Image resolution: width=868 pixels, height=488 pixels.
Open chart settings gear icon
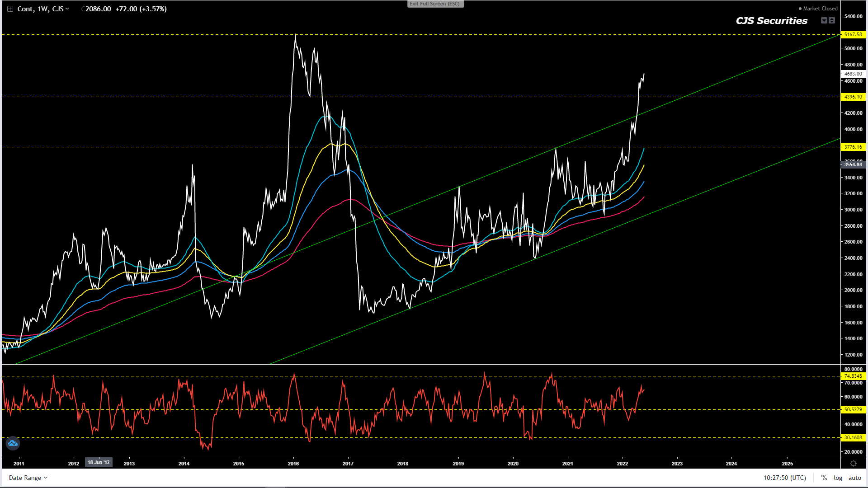pos(853,463)
